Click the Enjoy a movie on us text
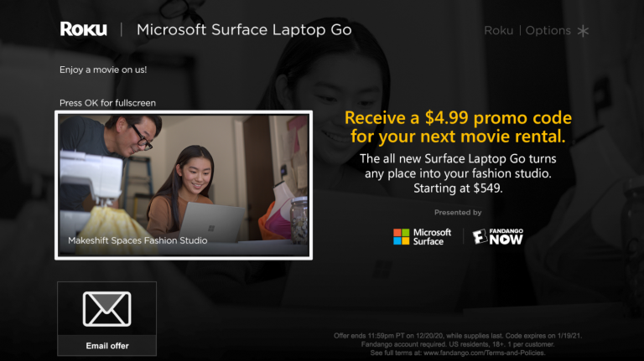The image size is (644, 361). pyautogui.click(x=103, y=70)
